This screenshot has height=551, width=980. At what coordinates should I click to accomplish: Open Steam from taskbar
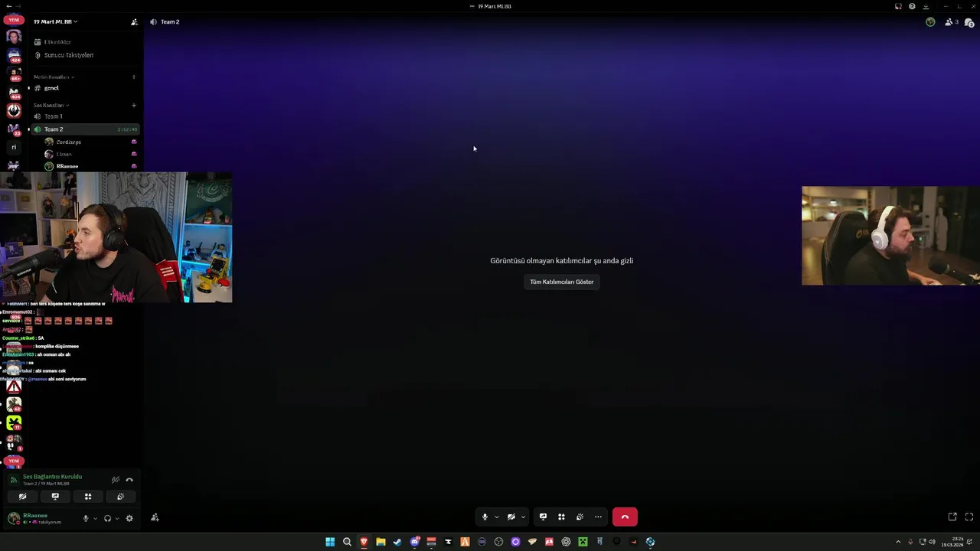(397, 542)
